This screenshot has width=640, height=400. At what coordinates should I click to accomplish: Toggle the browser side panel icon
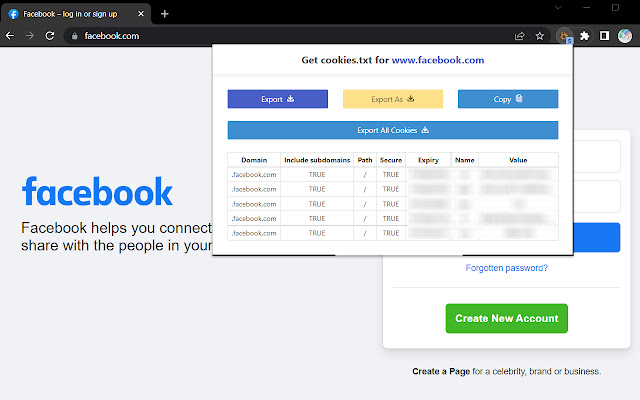604,36
